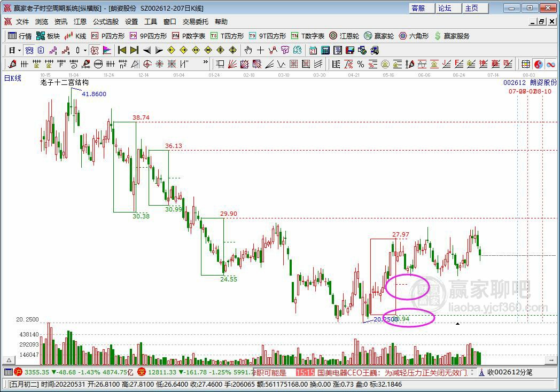Open the 赢家轮 wheel tool
This screenshot has height=392, width=560.
pyautogui.click(x=379, y=36)
